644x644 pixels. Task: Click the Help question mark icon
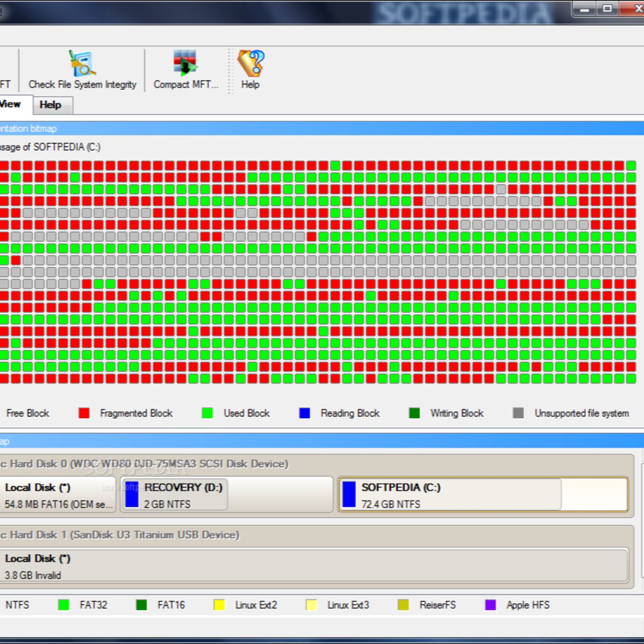click(x=251, y=63)
